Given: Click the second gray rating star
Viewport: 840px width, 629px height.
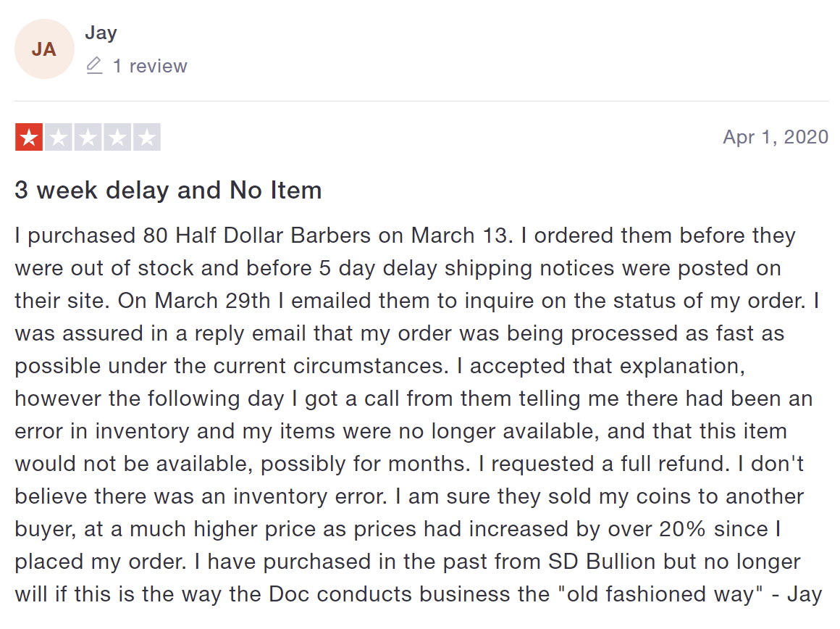Looking at the screenshot, I should [x=59, y=137].
